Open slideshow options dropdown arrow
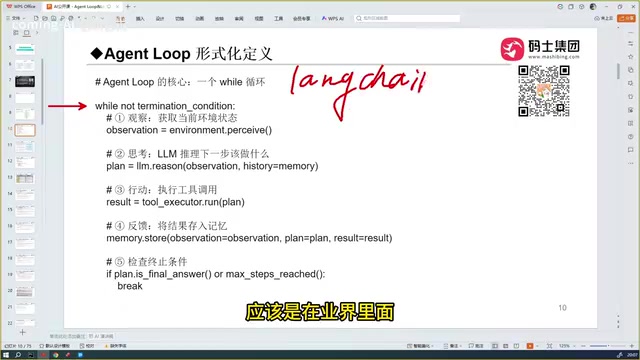The width and height of the screenshot is (640, 360). pos(536,346)
